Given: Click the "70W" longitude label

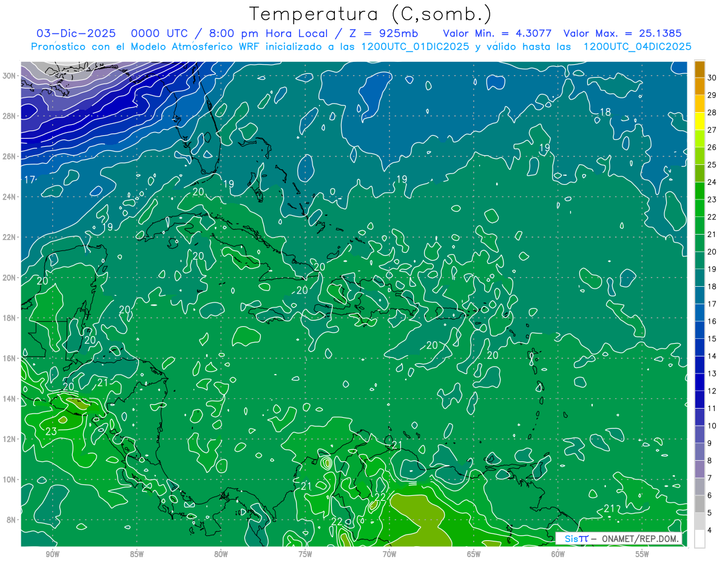Looking at the screenshot, I should click(x=389, y=554).
